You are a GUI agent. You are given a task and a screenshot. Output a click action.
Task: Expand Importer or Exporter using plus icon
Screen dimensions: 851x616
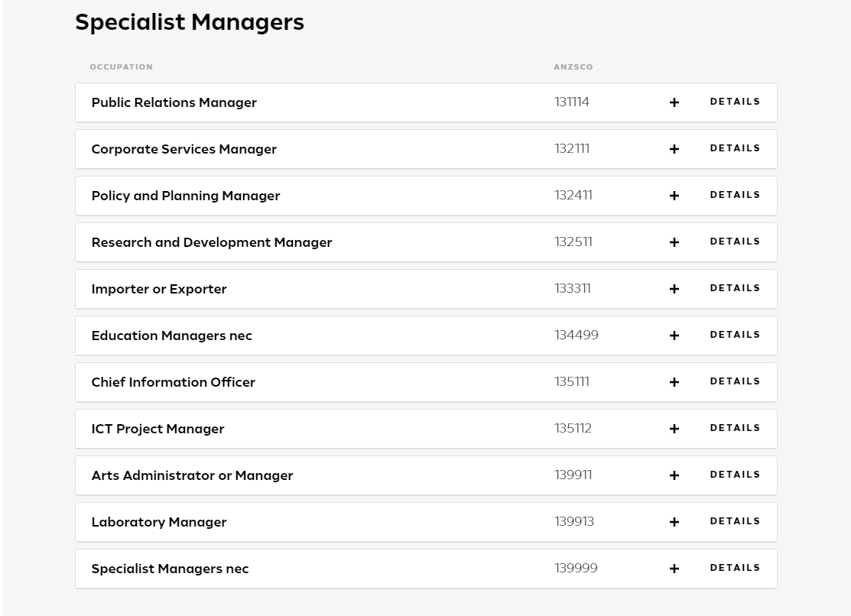point(674,290)
